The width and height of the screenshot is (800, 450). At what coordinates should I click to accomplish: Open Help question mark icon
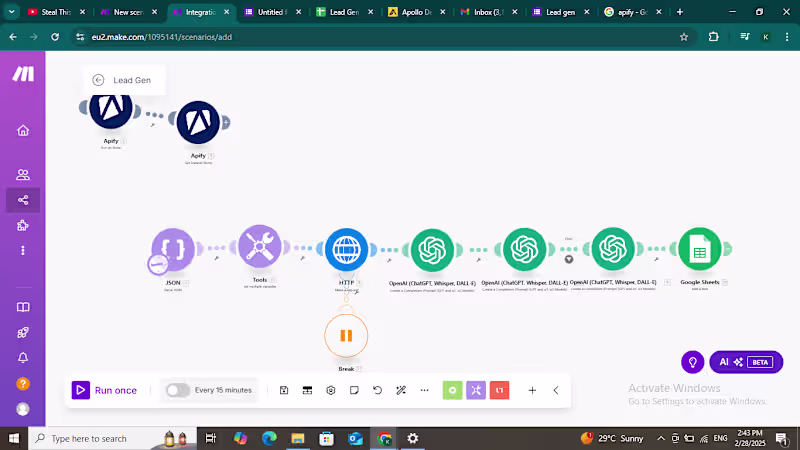click(x=23, y=384)
